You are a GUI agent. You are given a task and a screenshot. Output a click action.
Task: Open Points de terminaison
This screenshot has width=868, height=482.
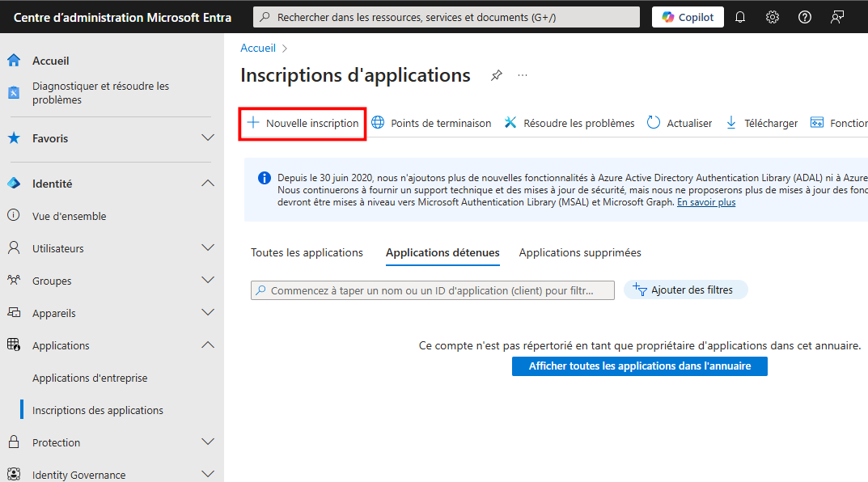click(x=431, y=124)
